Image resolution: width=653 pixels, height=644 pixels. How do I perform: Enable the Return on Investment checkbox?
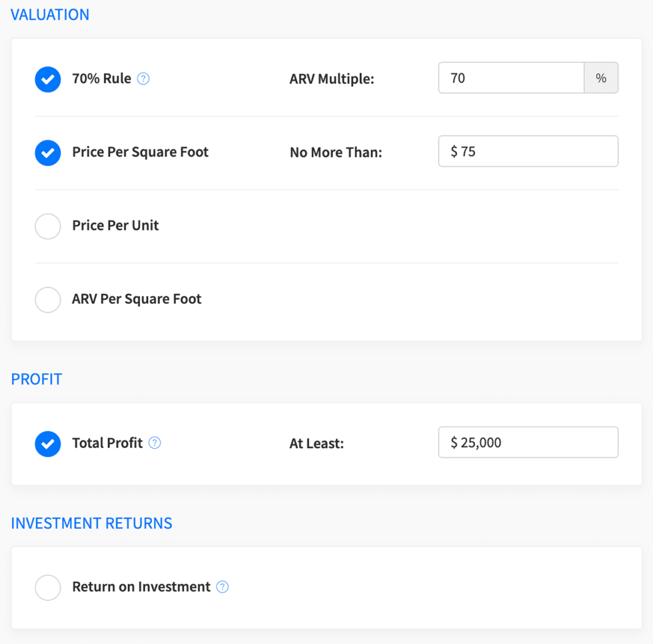[x=48, y=587]
